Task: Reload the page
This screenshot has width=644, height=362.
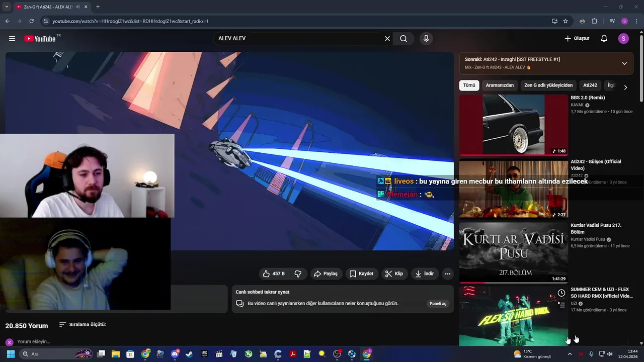Action: [31, 21]
